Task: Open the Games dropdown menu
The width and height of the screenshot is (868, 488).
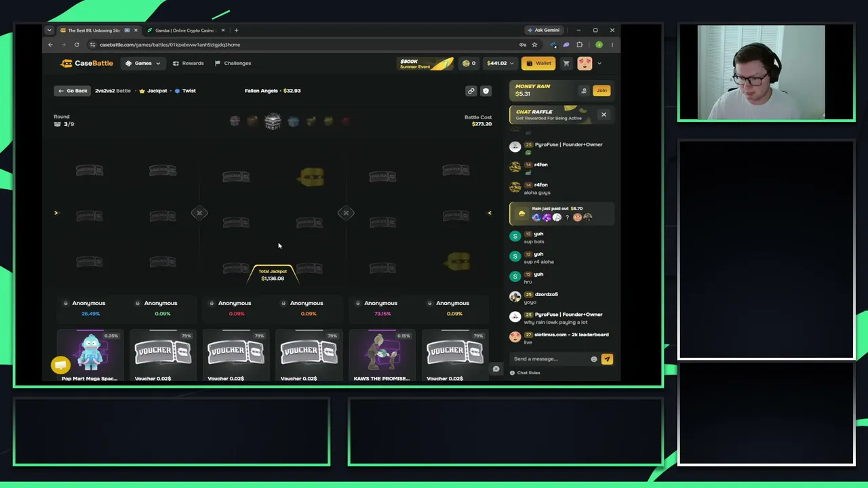Action: (142, 63)
